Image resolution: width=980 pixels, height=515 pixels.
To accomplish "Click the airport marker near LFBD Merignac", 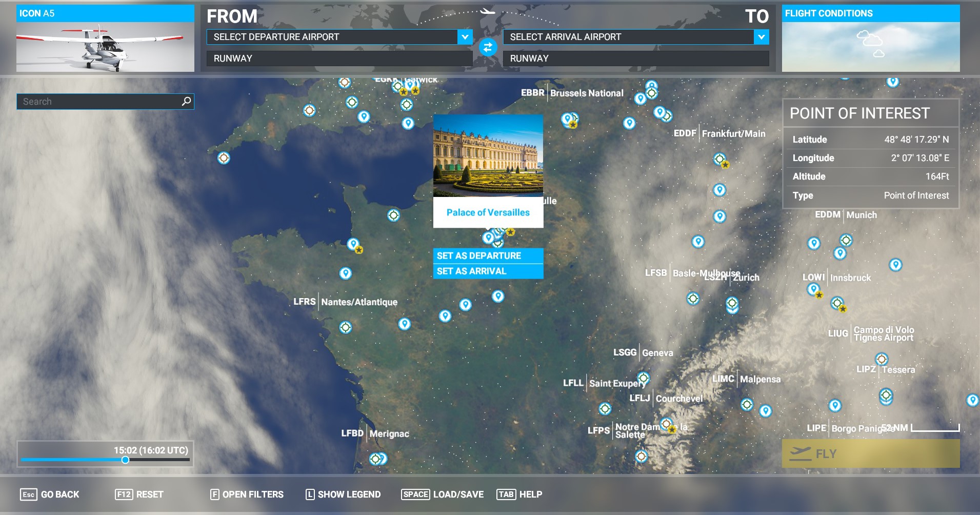I will coord(376,459).
